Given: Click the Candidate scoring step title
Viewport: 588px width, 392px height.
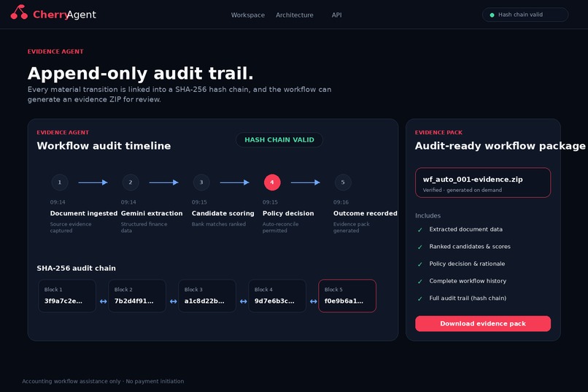Looking at the screenshot, I should [x=223, y=213].
